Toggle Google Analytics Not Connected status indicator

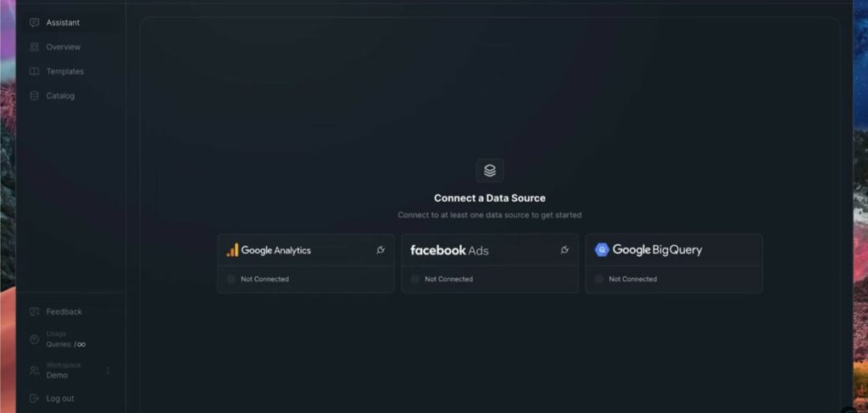231,279
